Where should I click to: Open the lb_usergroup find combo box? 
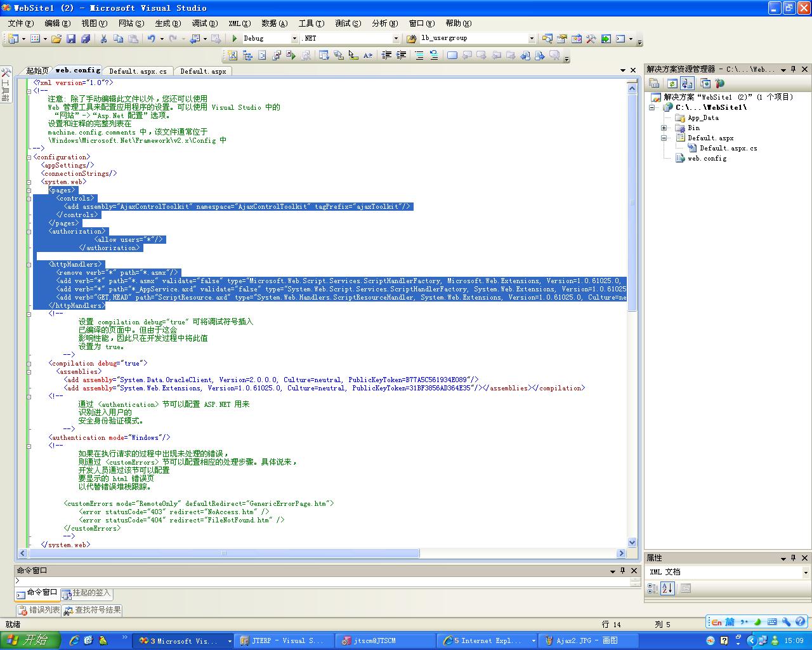[x=532, y=39]
